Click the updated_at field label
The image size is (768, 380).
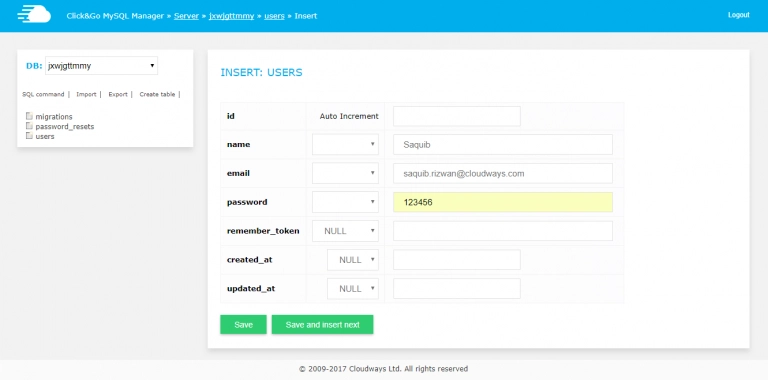tap(251, 288)
